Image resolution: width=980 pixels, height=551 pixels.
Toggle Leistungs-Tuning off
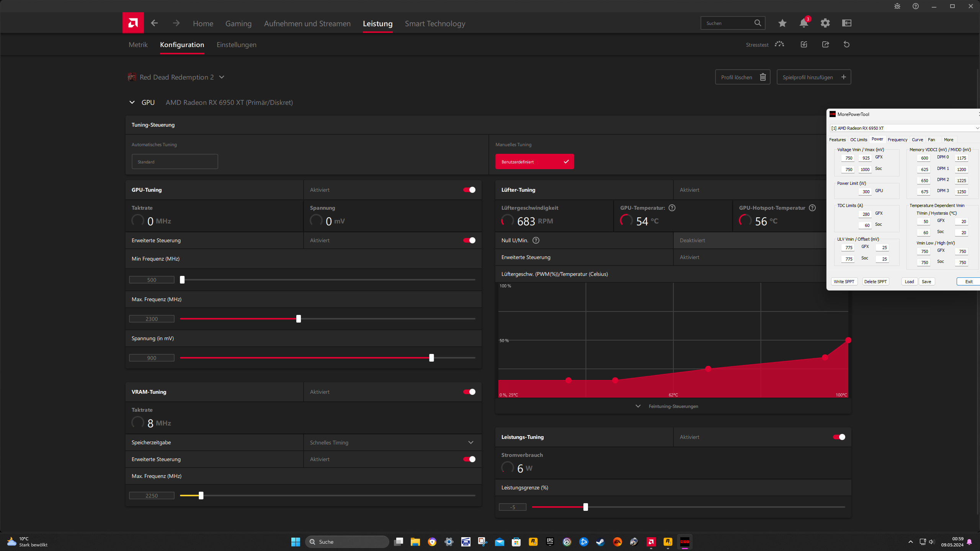pyautogui.click(x=839, y=437)
